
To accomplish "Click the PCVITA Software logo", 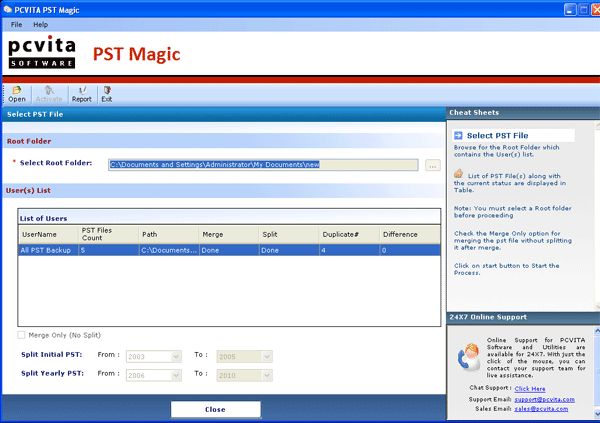I will (x=42, y=54).
